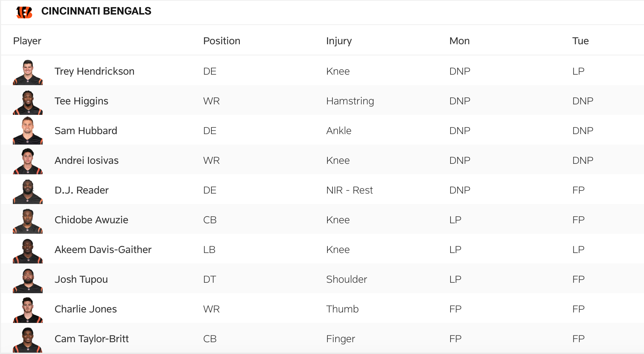This screenshot has width=644, height=354.
Task: Click the Cincinnati Bengals team logo
Action: (24, 12)
